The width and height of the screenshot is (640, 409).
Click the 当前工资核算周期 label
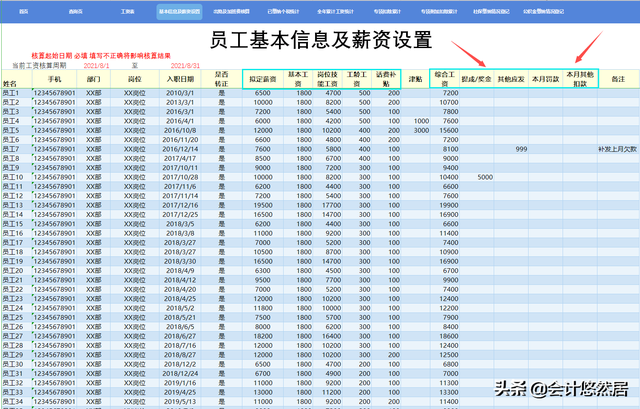tap(39, 65)
